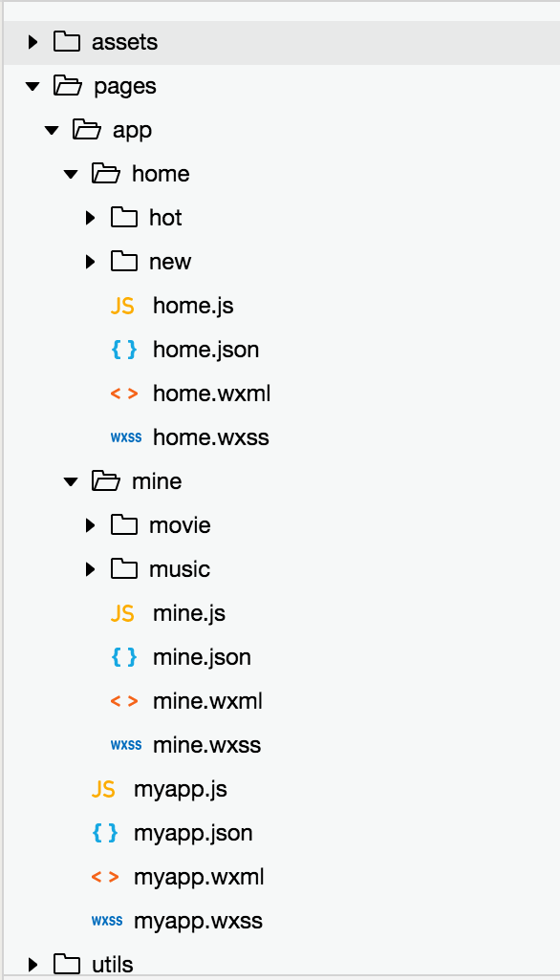560x980 pixels.
Task: Collapse the mine folder arrow
Action: [x=71, y=481]
